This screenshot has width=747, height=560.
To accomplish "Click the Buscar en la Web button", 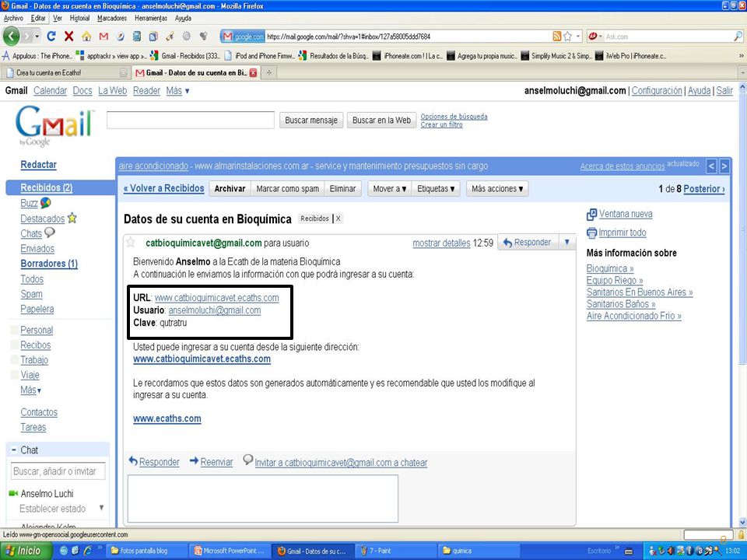I will coord(381,121).
